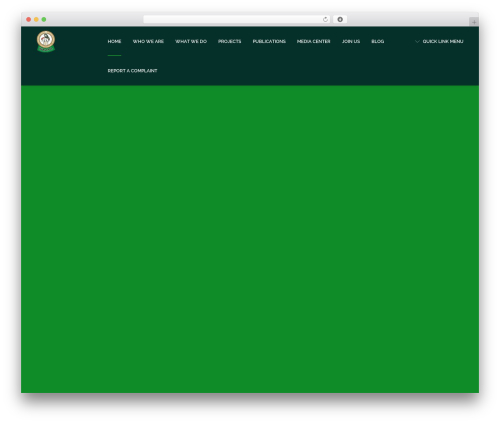The width and height of the screenshot is (500, 423).
Task: Open the Who We Are menu
Action: click(x=148, y=41)
